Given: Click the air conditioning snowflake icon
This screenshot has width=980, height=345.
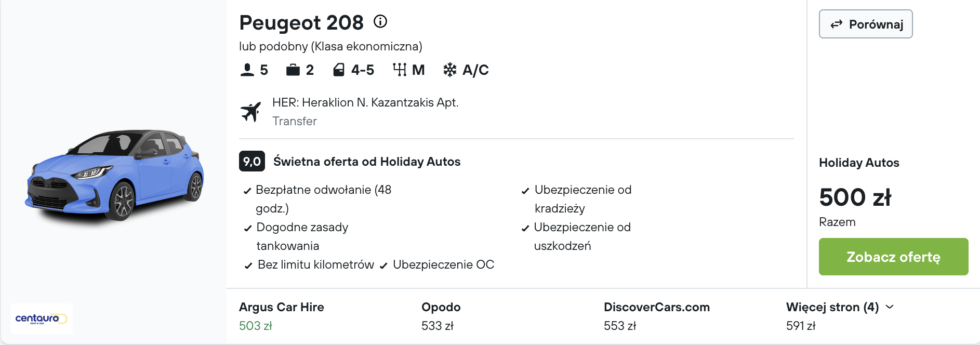Looking at the screenshot, I should pyautogui.click(x=449, y=70).
